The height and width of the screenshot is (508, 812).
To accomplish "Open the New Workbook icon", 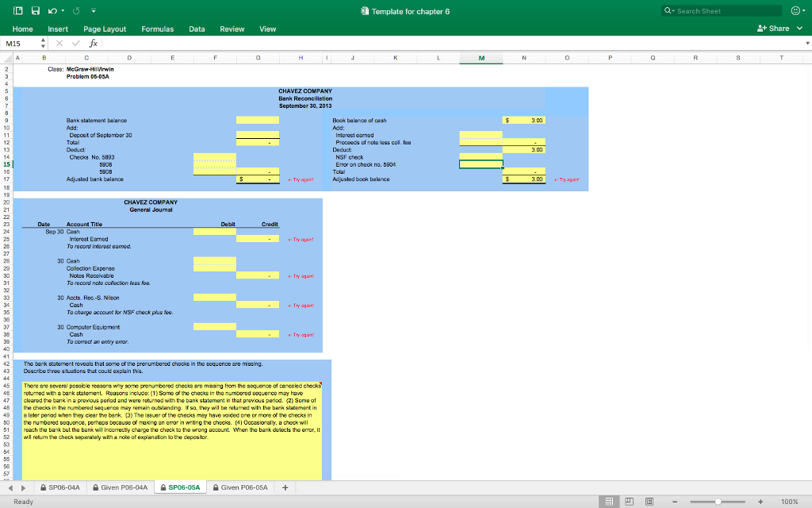I will pyautogui.click(x=18, y=10).
